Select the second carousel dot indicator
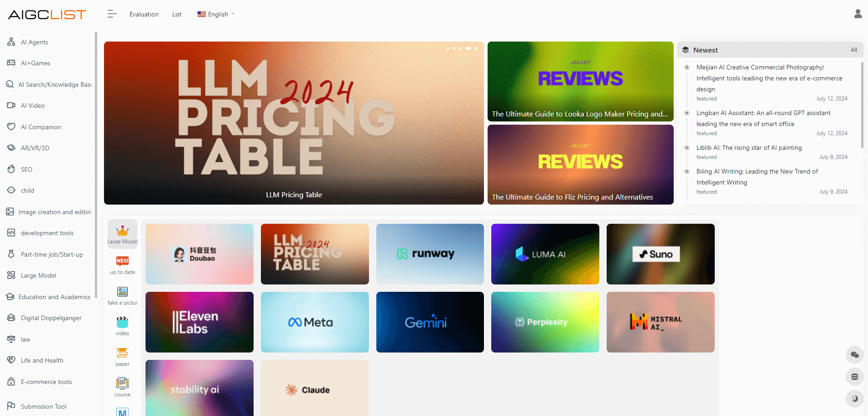Image resolution: width=868 pixels, height=416 pixels. (453, 48)
